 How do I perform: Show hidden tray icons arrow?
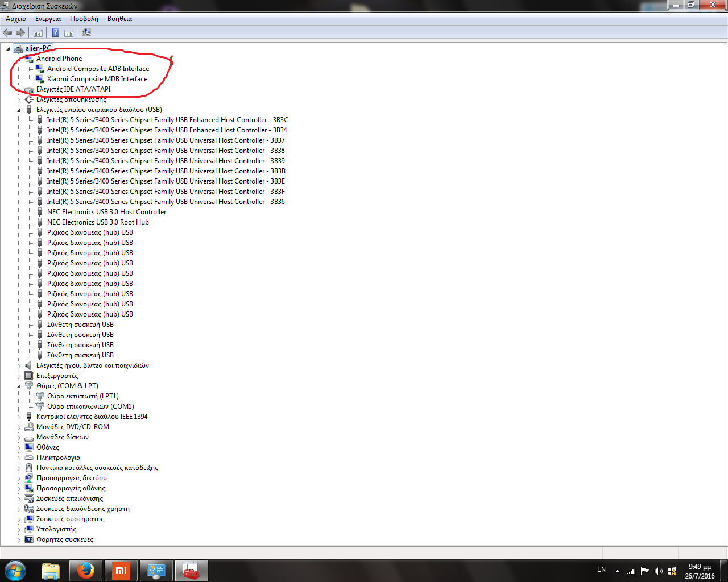(617, 571)
